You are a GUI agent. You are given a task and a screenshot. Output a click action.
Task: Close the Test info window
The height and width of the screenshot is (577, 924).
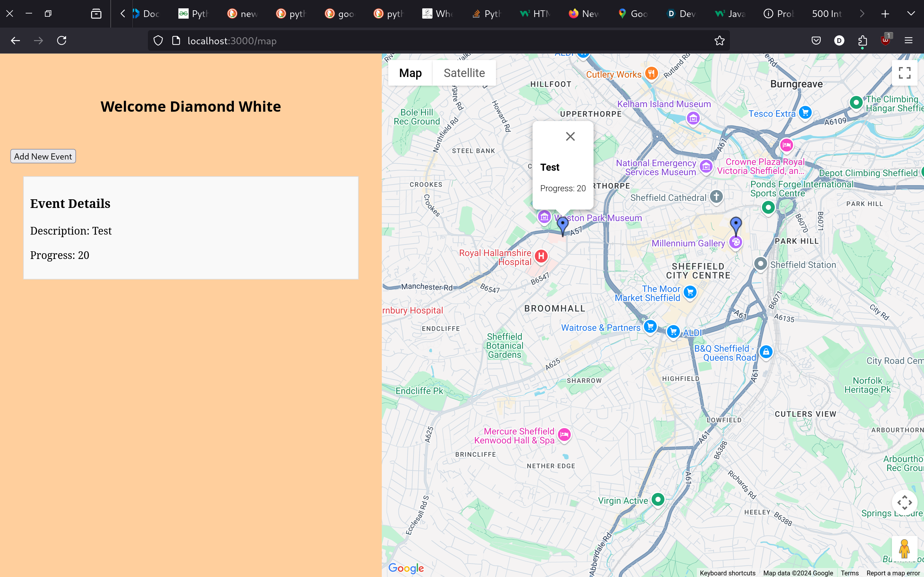[x=570, y=136]
